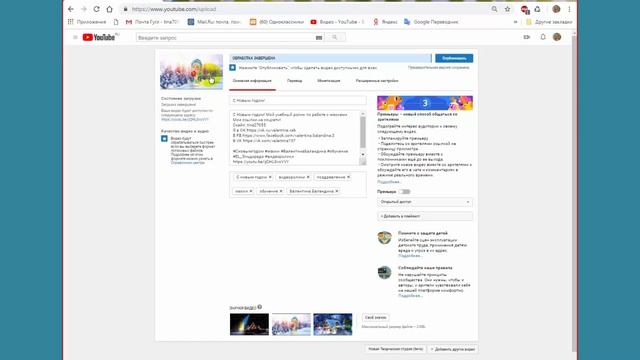
Task: Open the Add to playlist dropdown
Action: 424,216
